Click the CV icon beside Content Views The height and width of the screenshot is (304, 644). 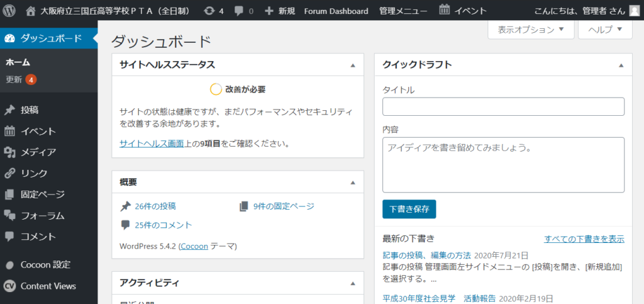(10, 286)
